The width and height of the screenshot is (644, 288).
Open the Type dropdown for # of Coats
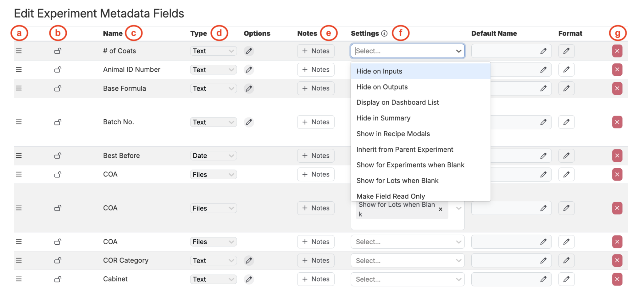[213, 51]
